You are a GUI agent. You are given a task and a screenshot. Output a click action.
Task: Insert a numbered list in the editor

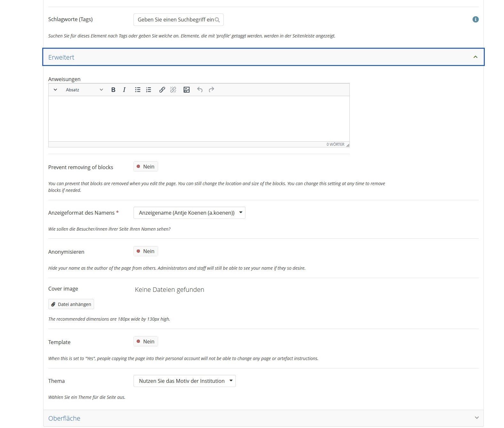[x=148, y=90]
